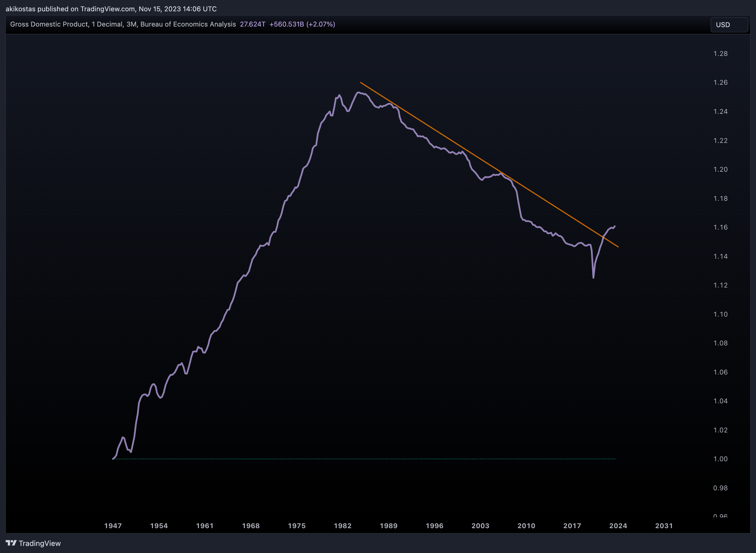Screen dimensions: 756x553
Task: Click the 1968 date axis label
Action: point(251,526)
